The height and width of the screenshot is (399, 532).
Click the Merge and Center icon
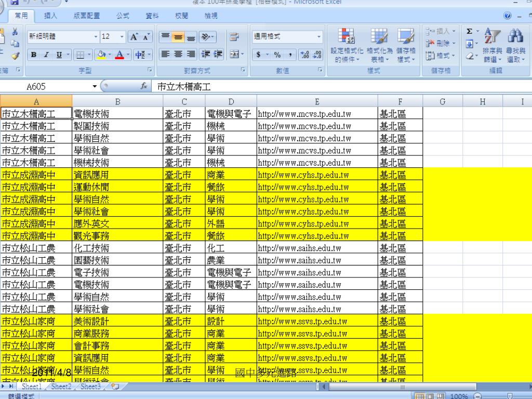click(234, 55)
